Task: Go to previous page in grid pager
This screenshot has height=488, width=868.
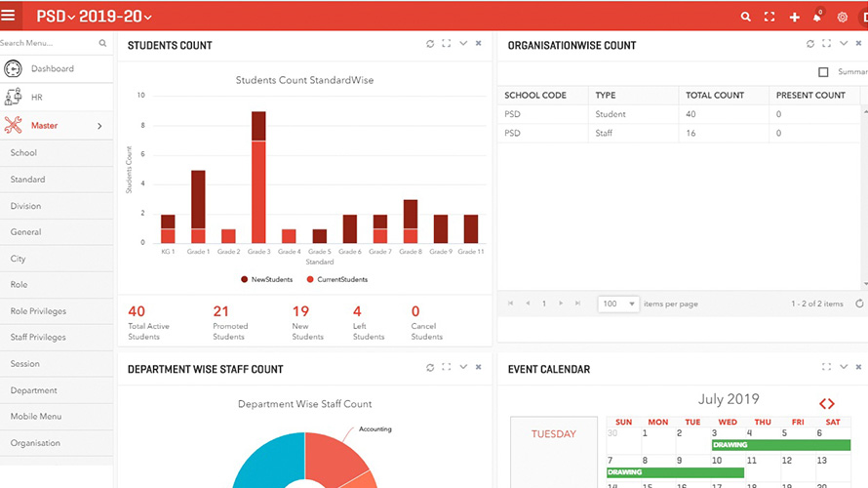Action: [528, 303]
